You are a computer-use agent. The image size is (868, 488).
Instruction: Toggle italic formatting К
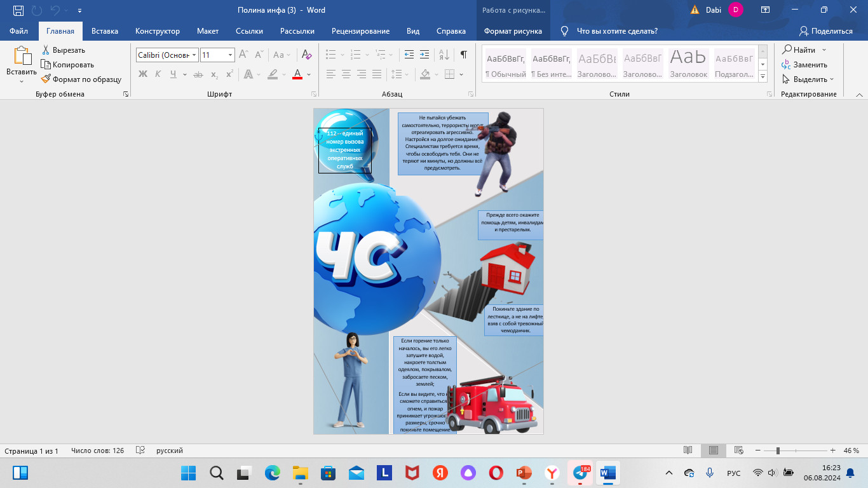pyautogui.click(x=158, y=74)
